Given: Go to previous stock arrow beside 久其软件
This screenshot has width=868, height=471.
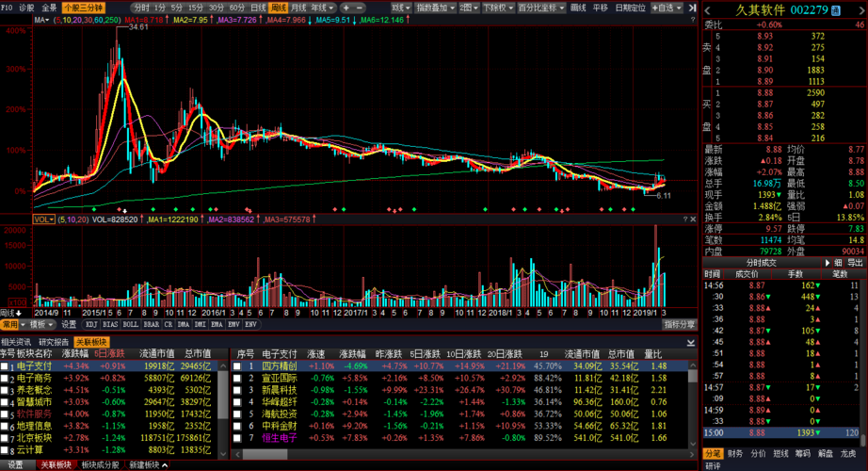Looking at the screenshot, I should [x=707, y=10].
